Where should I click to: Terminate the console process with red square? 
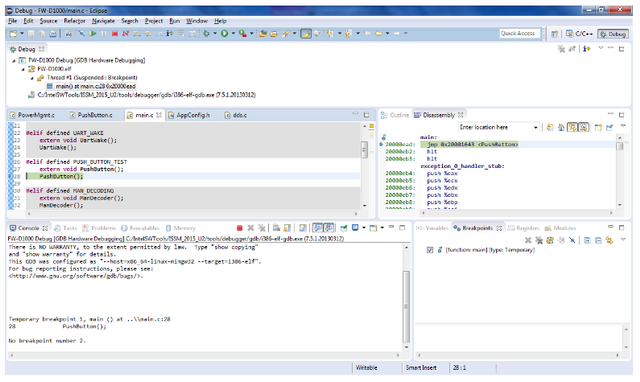click(240, 228)
